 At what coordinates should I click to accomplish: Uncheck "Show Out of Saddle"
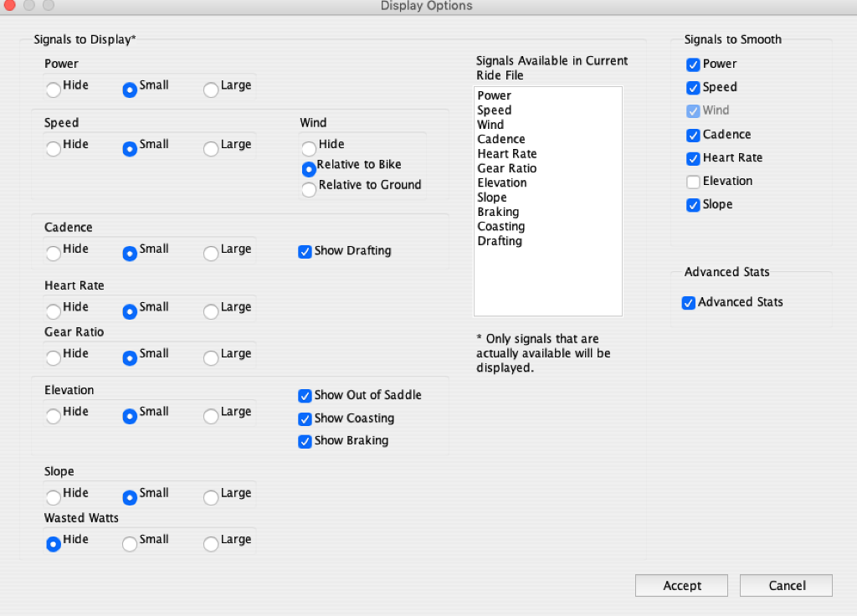(x=305, y=395)
